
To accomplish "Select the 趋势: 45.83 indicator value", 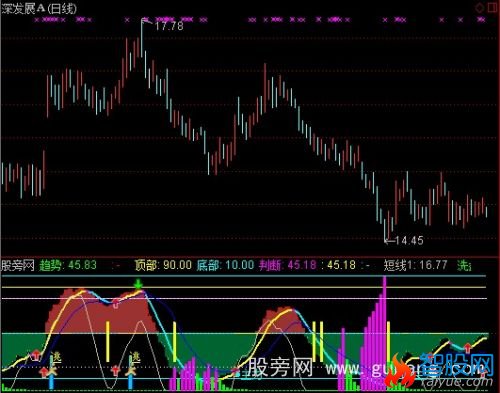I will 68,265.
